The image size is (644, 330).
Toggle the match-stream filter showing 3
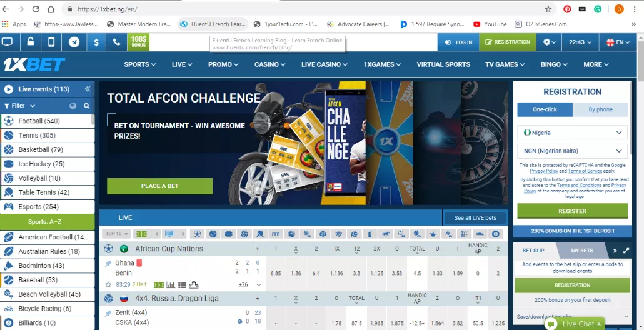(x=148, y=234)
